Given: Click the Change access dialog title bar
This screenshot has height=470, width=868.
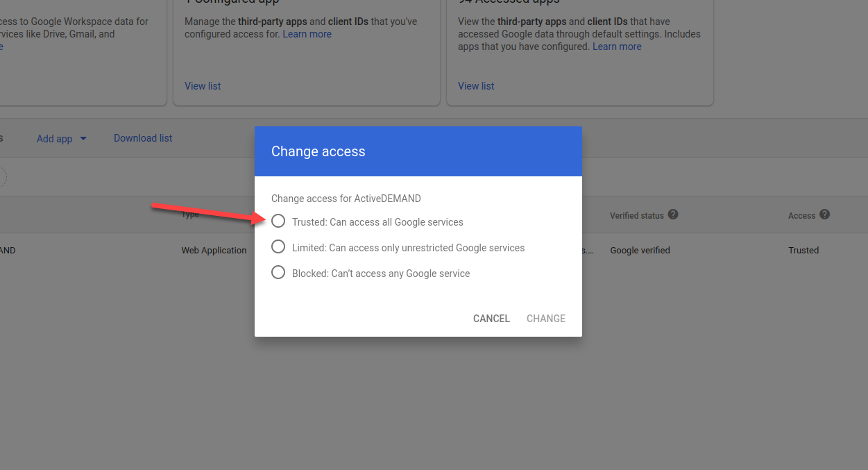Looking at the screenshot, I should point(418,151).
